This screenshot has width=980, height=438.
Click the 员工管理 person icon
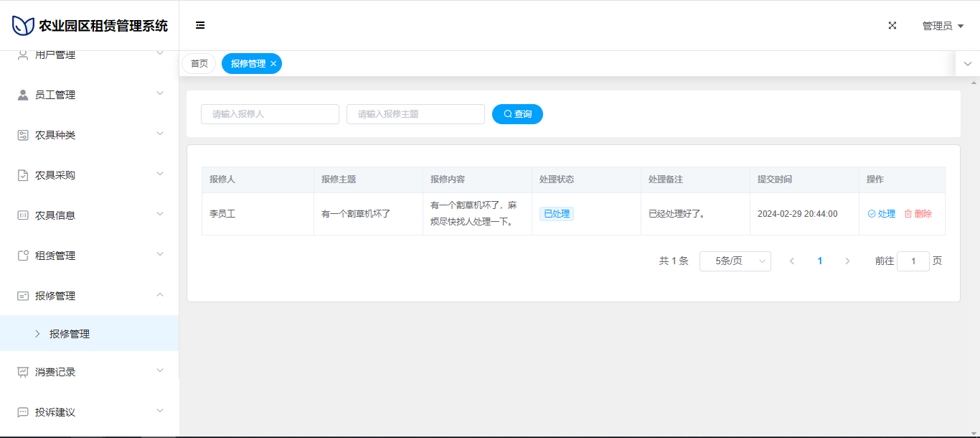tap(23, 95)
